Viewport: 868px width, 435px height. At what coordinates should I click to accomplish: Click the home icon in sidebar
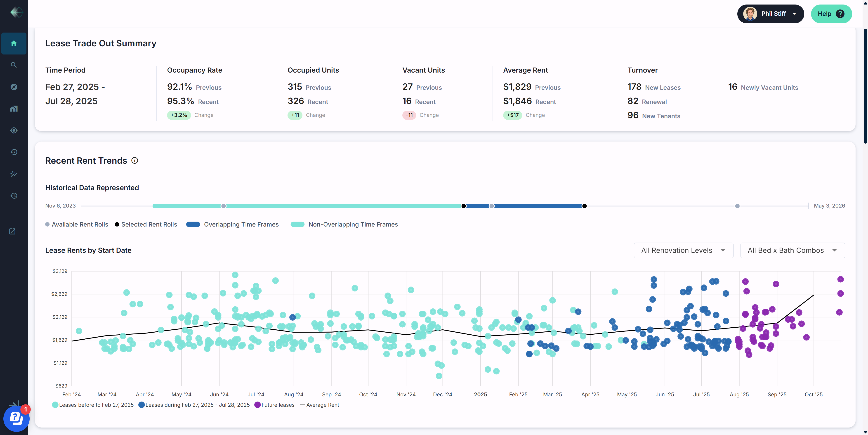click(x=14, y=43)
